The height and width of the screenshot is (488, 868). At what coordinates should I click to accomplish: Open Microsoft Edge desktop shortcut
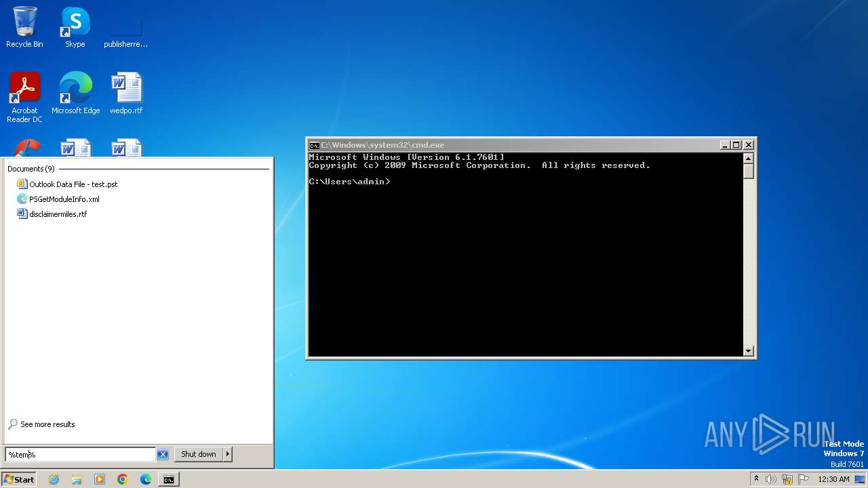(x=75, y=94)
